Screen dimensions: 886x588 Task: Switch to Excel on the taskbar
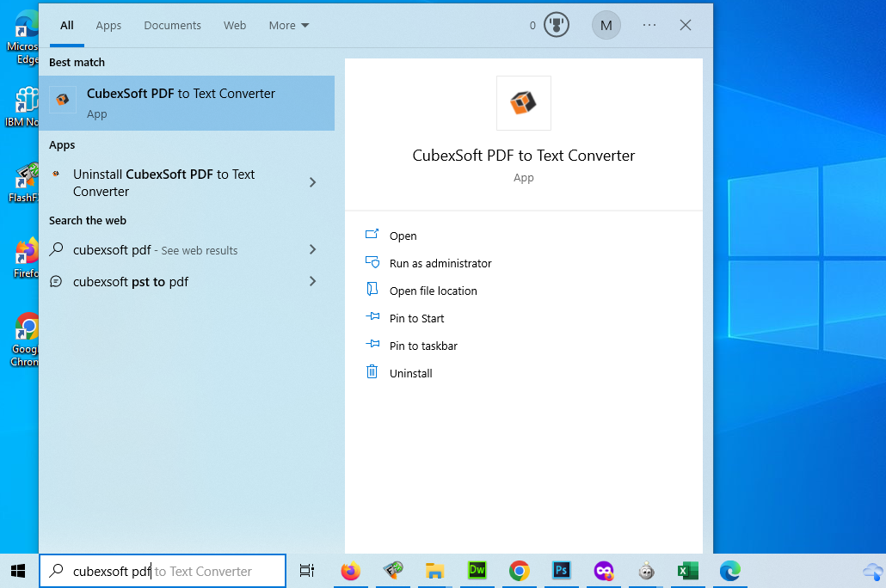(687, 571)
